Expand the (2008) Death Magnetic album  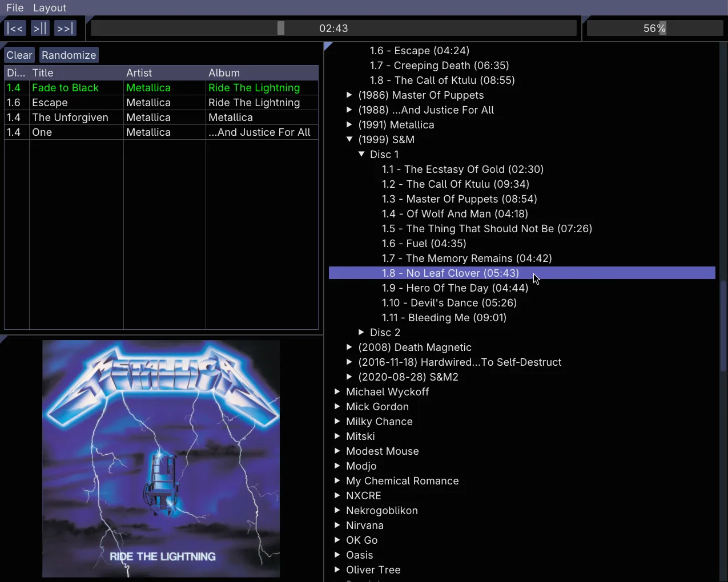tap(349, 347)
